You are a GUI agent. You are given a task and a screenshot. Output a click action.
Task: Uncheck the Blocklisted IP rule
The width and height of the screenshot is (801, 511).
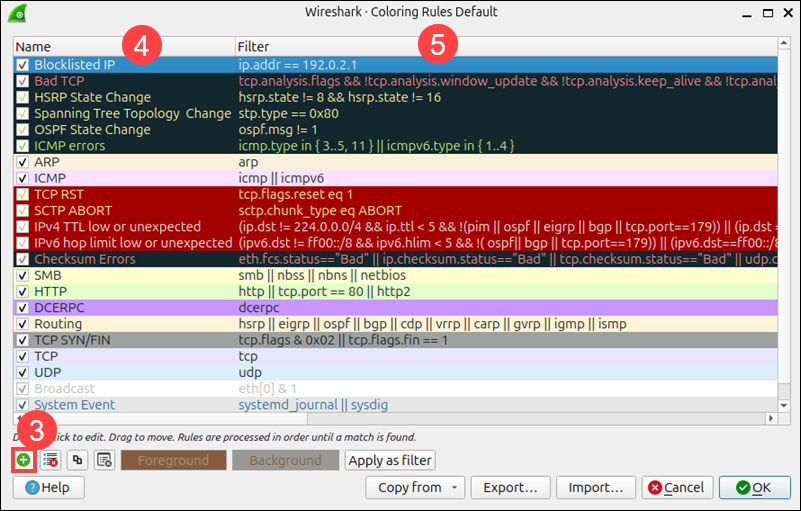point(22,65)
